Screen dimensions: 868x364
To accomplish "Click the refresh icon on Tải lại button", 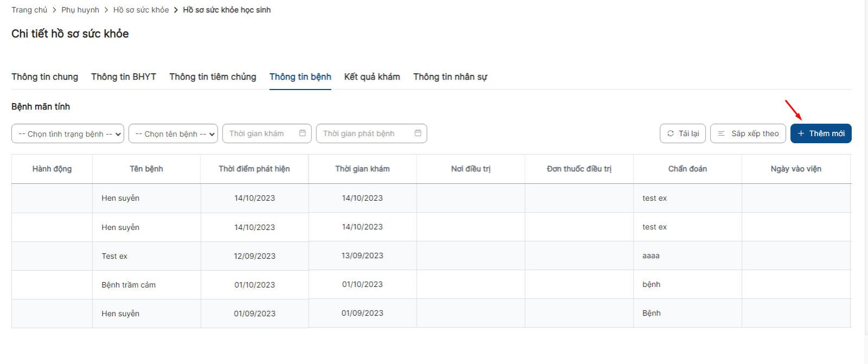I will [671, 133].
